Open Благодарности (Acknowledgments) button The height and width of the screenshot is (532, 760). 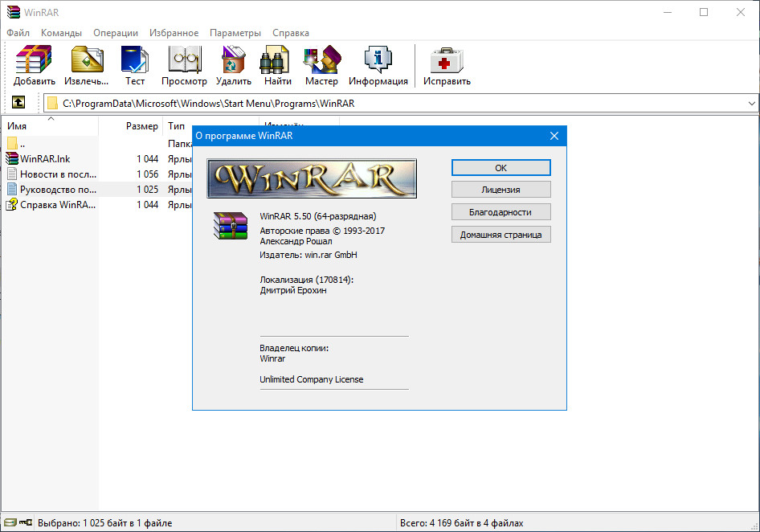point(501,212)
